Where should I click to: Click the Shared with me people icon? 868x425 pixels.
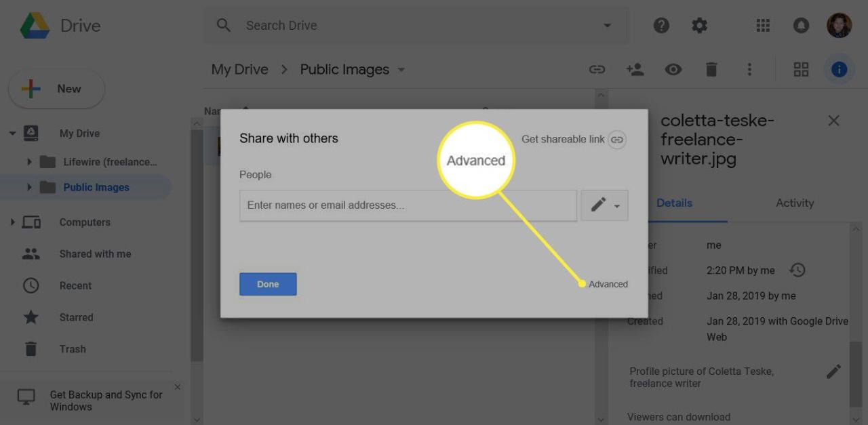point(31,254)
